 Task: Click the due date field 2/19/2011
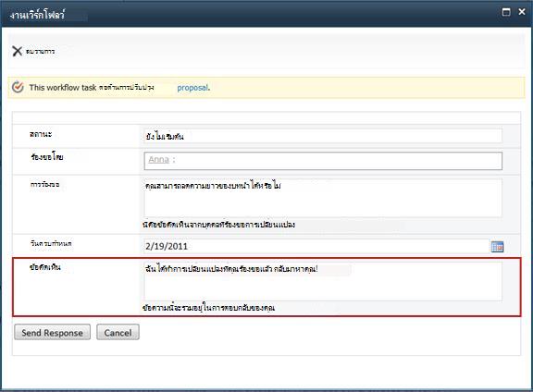pos(316,246)
